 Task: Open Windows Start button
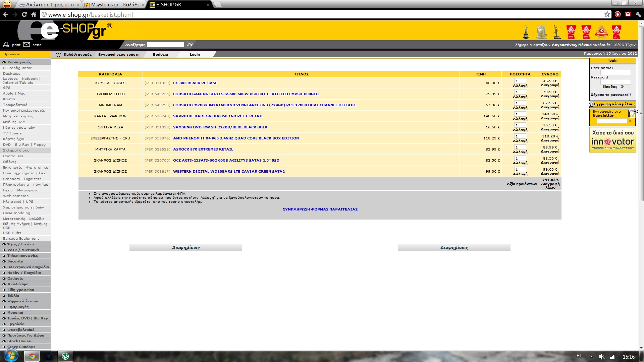tap(11, 356)
